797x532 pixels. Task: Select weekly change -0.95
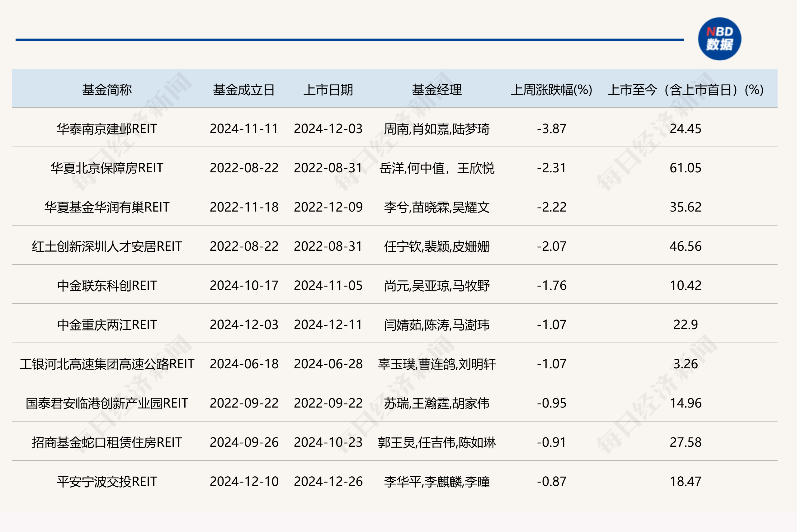(x=552, y=404)
